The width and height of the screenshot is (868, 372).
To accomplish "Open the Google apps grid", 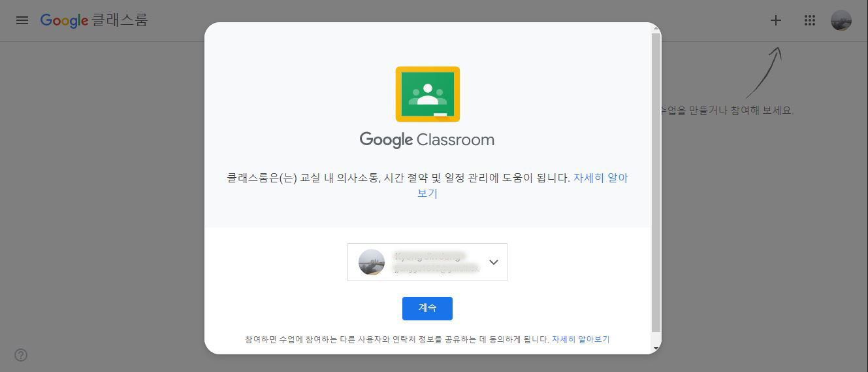I will (810, 20).
